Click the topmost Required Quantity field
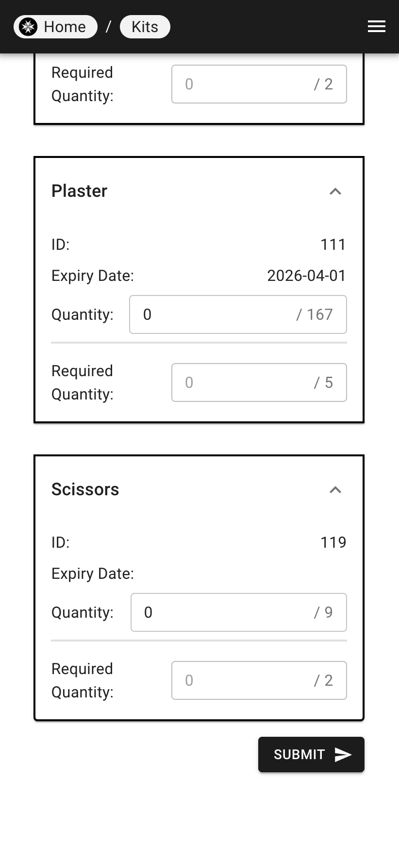Viewport: 399px width, 868px height. pos(259,84)
